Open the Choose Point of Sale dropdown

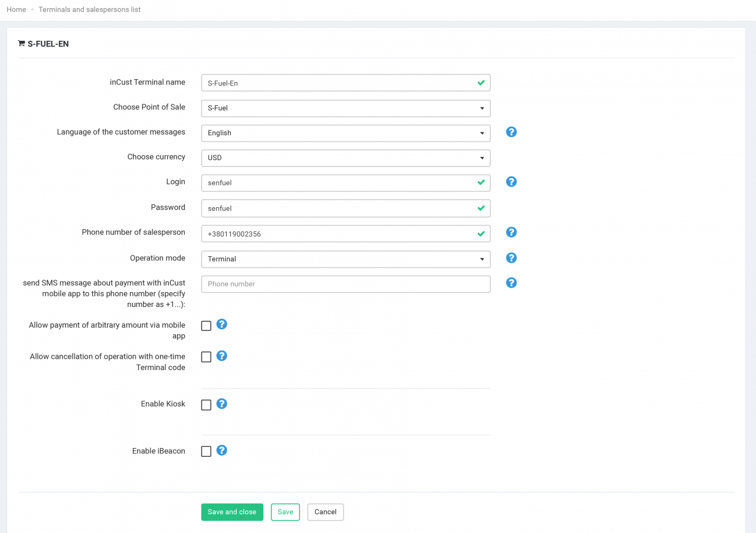click(346, 108)
